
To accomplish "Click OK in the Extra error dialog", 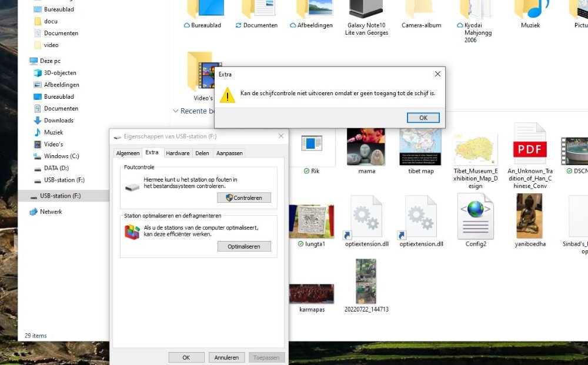I will click(423, 118).
